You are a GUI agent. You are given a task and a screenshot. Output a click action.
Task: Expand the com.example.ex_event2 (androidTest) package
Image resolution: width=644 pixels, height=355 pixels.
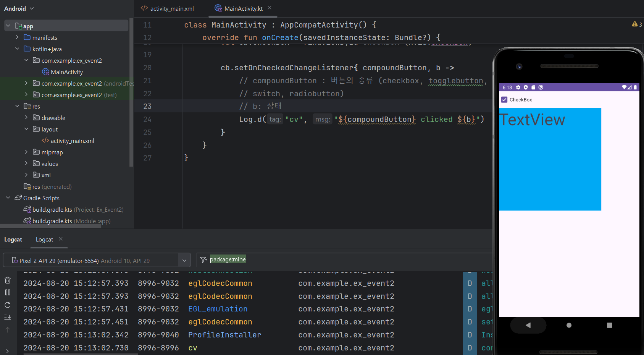point(26,83)
